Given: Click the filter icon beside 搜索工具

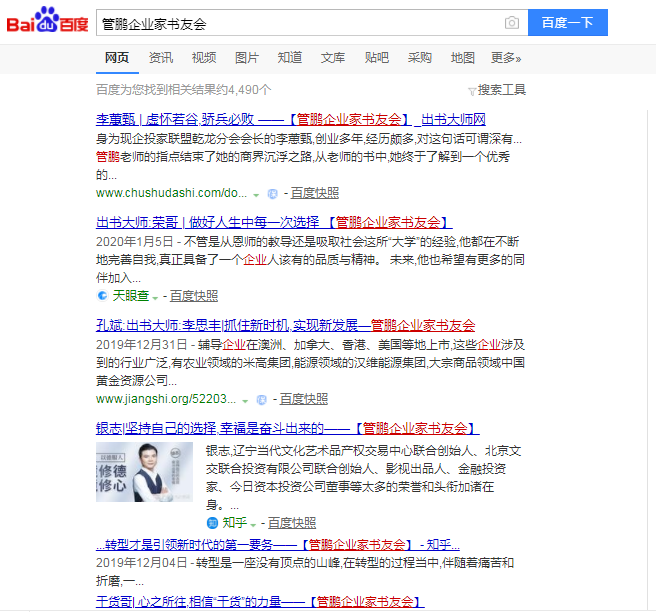Looking at the screenshot, I should point(472,91).
